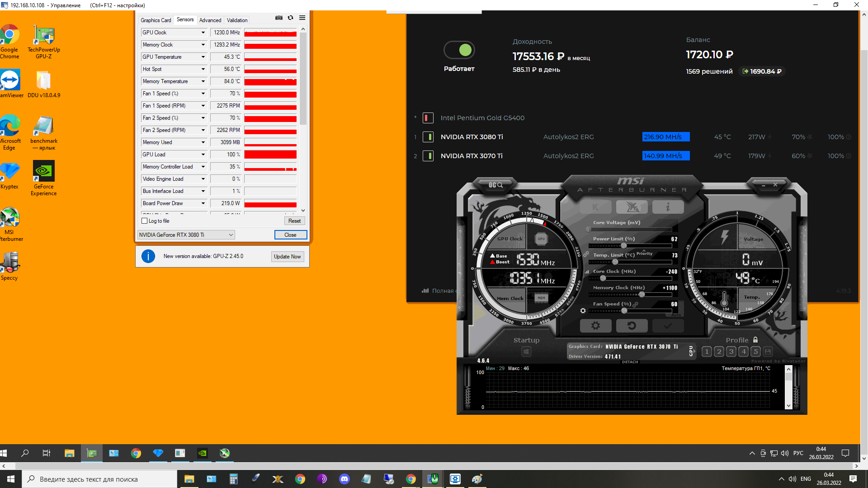Click the Power Limit slider handle
The height and width of the screenshot is (488, 868).
(x=623, y=246)
